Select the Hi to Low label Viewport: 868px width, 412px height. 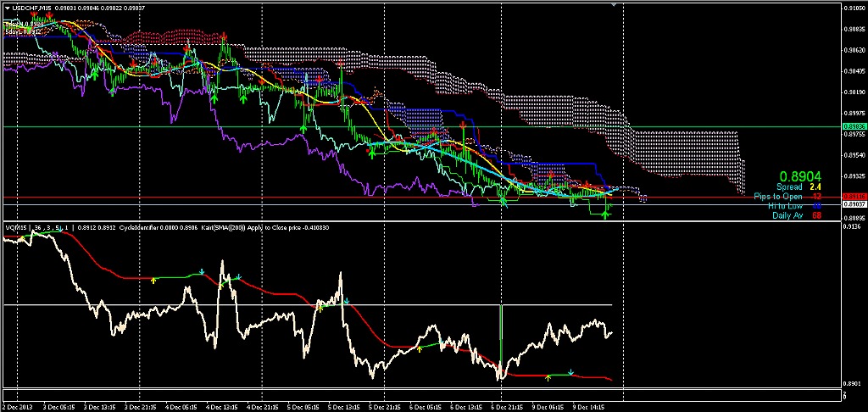pyautogui.click(x=785, y=206)
